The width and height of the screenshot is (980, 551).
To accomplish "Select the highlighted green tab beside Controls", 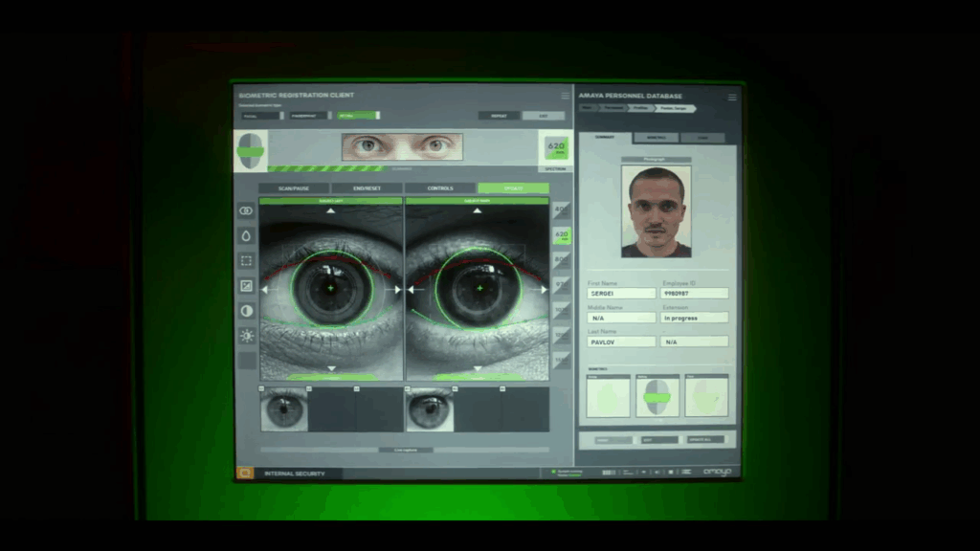I will pos(513,188).
